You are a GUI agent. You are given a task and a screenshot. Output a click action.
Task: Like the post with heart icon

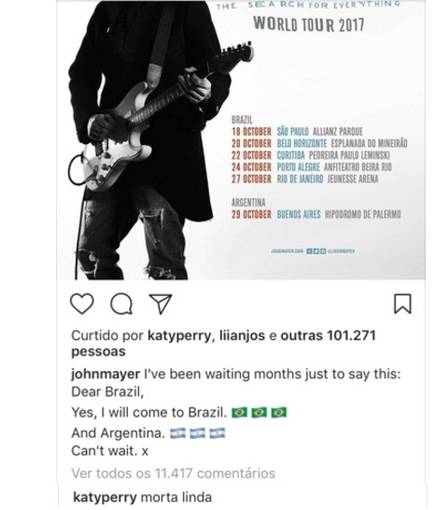82,303
